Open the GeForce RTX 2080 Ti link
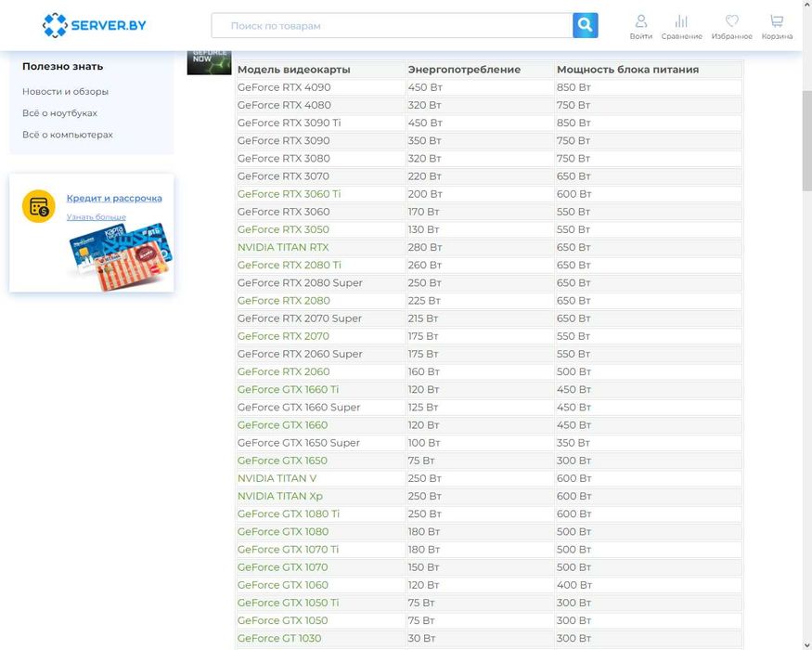This screenshot has width=812, height=650. click(289, 265)
